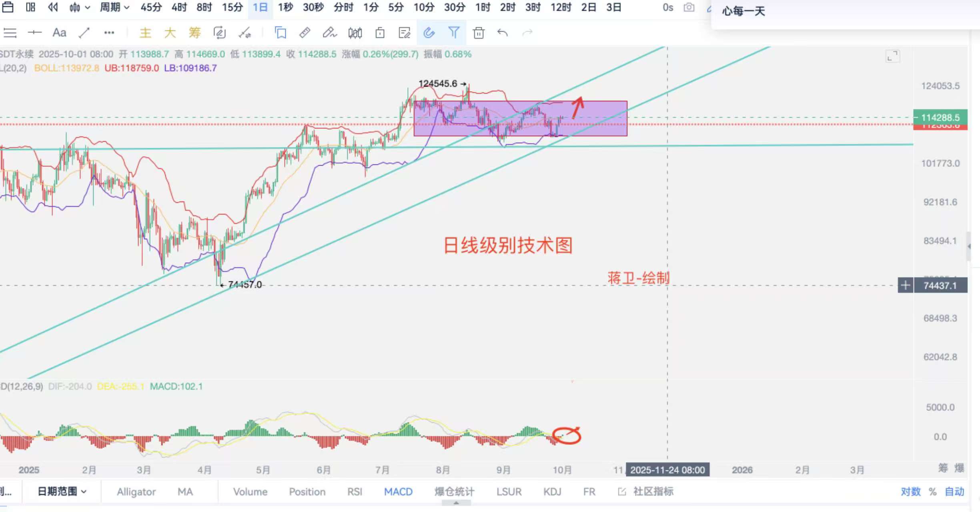Image resolution: width=980 pixels, height=512 pixels.
Task: Toggle logarithmic scale 对数
Action: pyautogui.click(x=910, y=492)
